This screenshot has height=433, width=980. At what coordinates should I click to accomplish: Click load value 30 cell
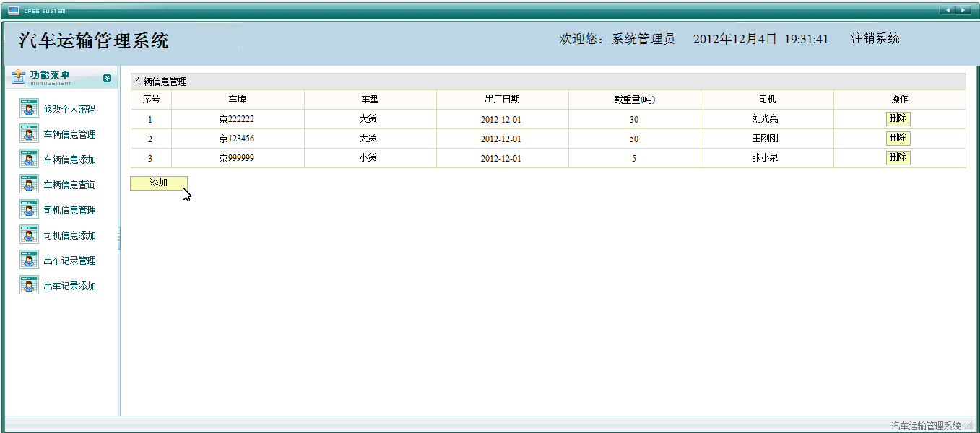pyautogui.click(x=634, y=119)
